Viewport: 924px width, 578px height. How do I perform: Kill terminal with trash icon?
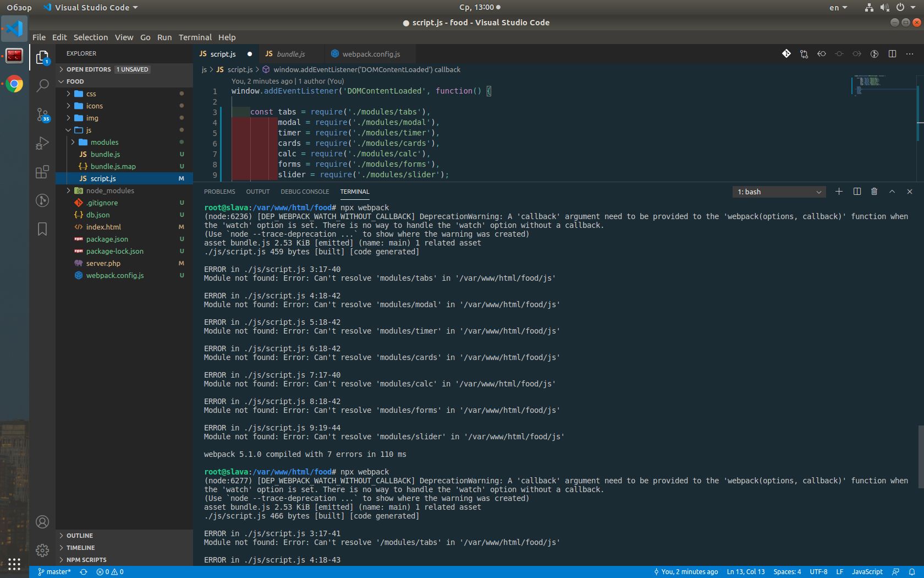coord(875,192)
